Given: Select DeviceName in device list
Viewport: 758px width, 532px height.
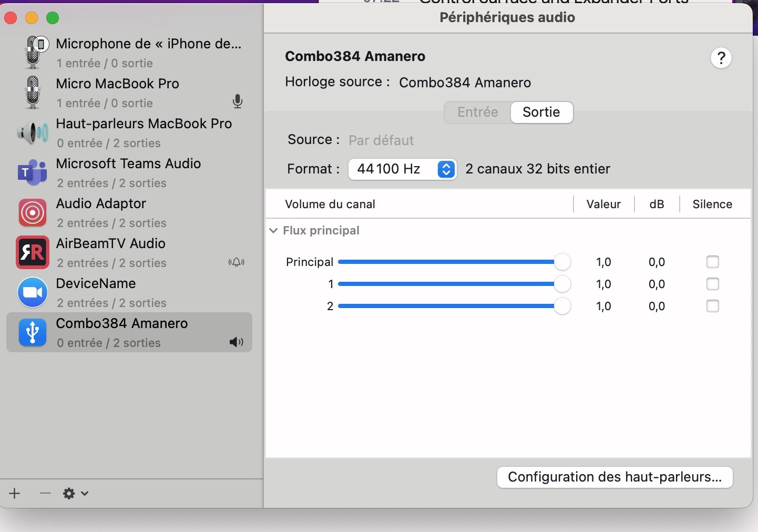Looking at the screenshot, I should [x=96, y=283].
